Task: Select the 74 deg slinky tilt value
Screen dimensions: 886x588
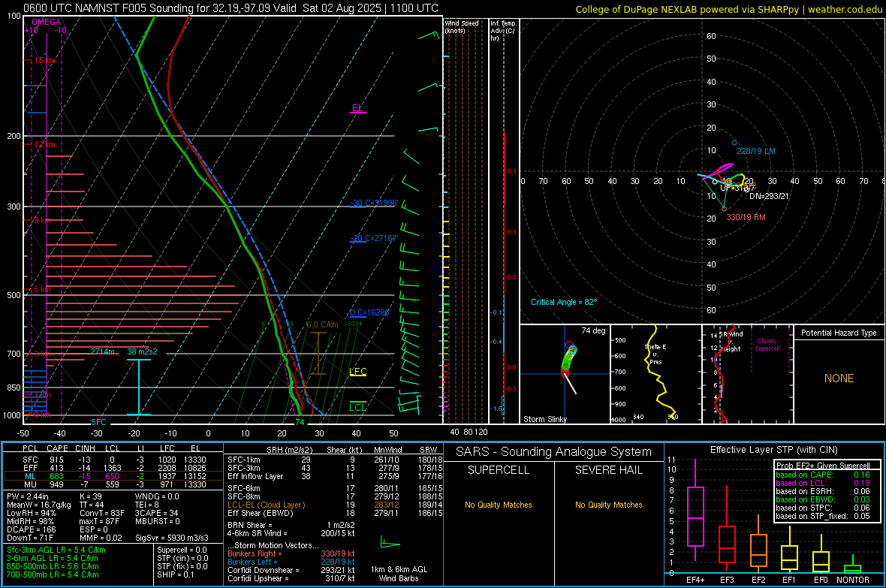Action: [x=593, y=330]
